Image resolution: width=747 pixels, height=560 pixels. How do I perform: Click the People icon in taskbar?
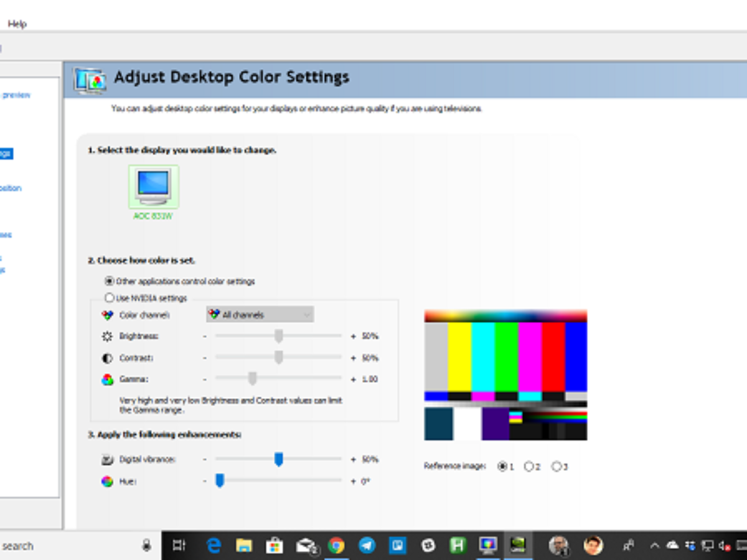coord(629,546)
